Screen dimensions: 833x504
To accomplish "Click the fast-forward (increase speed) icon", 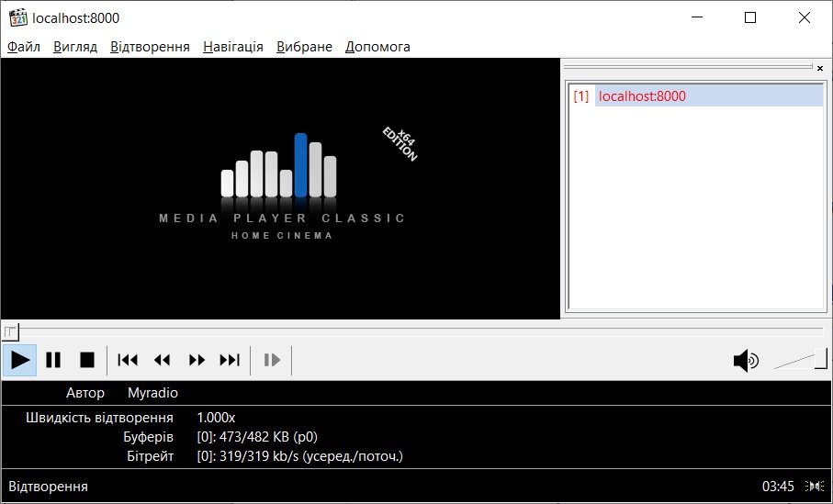I will click(x=197, y=360).
